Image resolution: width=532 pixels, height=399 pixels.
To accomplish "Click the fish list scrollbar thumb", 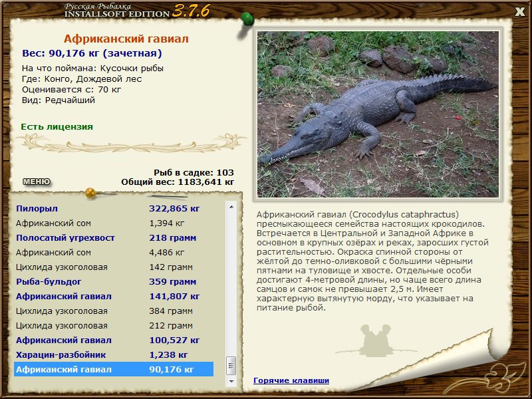I will (x=231, y=366).
